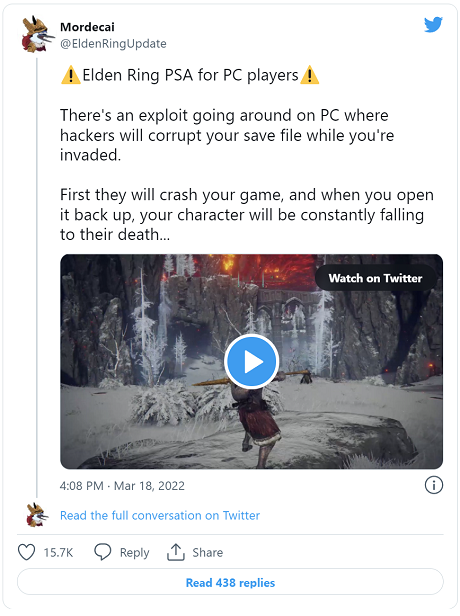
Task: Click the Mordecai display name
Action: (x=87, y=27)
